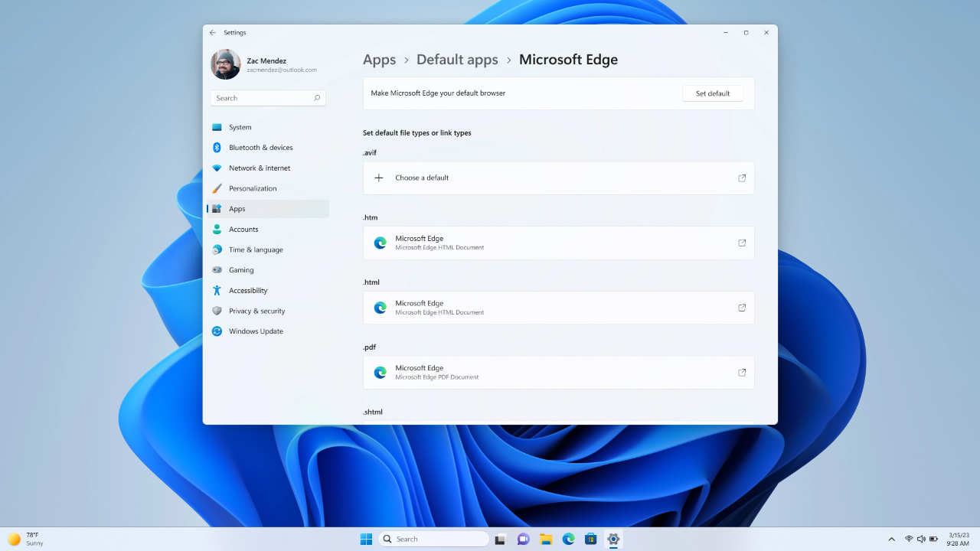Click the magnifier icon in Settings search
This screenshot has height=551, width=980.
click(317, 98)
